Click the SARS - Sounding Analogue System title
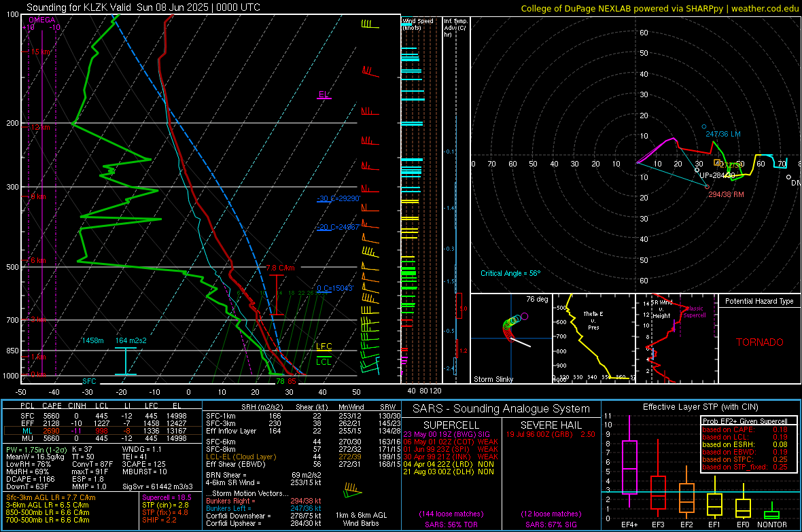Screen dimensions: 802x532 tap(502, 409)
